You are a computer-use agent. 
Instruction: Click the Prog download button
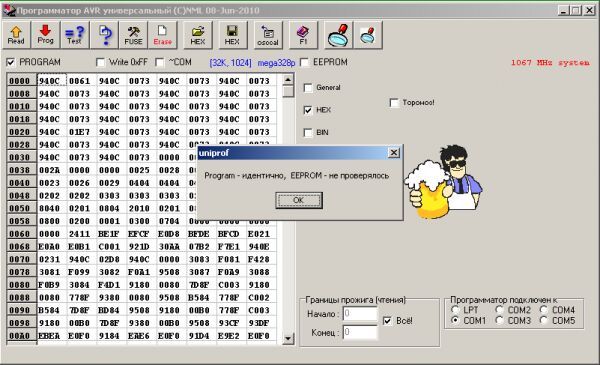[46, 35]
